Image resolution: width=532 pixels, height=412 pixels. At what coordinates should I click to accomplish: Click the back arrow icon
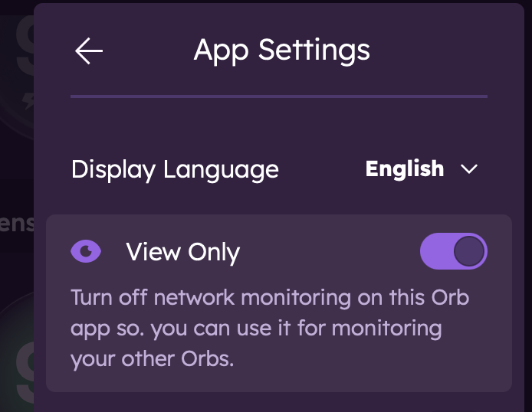pyautogui.click(x=89, y=51)
